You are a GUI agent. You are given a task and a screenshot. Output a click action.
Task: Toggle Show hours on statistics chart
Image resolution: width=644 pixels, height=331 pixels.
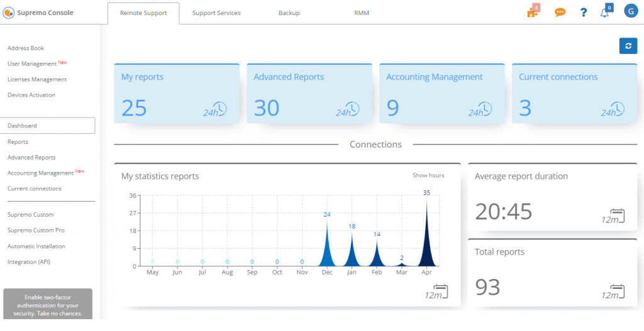(x=428, y=175)
